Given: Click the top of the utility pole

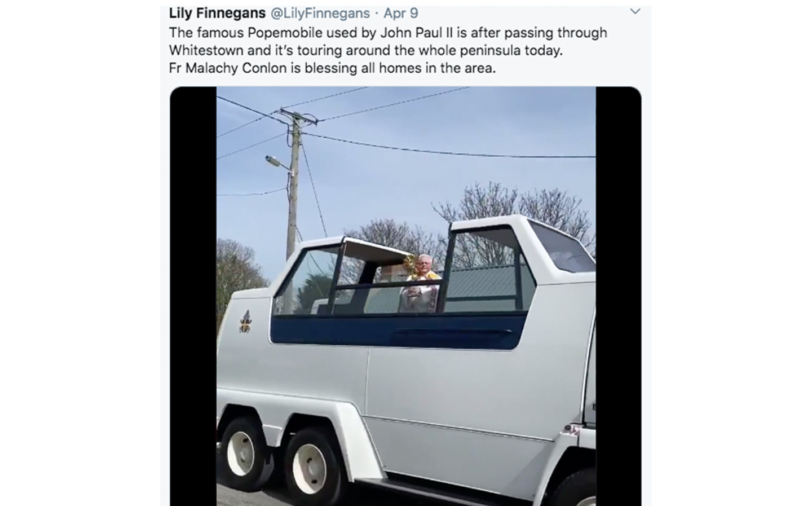Looking at the screenshot, I should (x=295, y=117).
